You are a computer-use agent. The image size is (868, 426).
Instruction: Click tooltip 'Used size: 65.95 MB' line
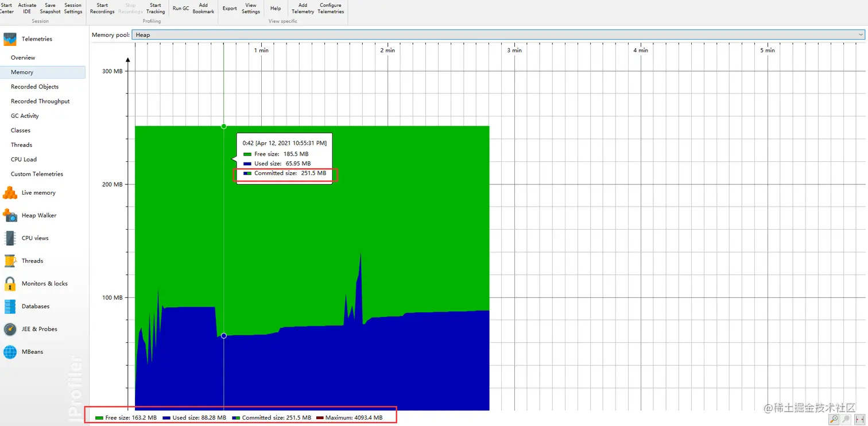click(277, 164)
